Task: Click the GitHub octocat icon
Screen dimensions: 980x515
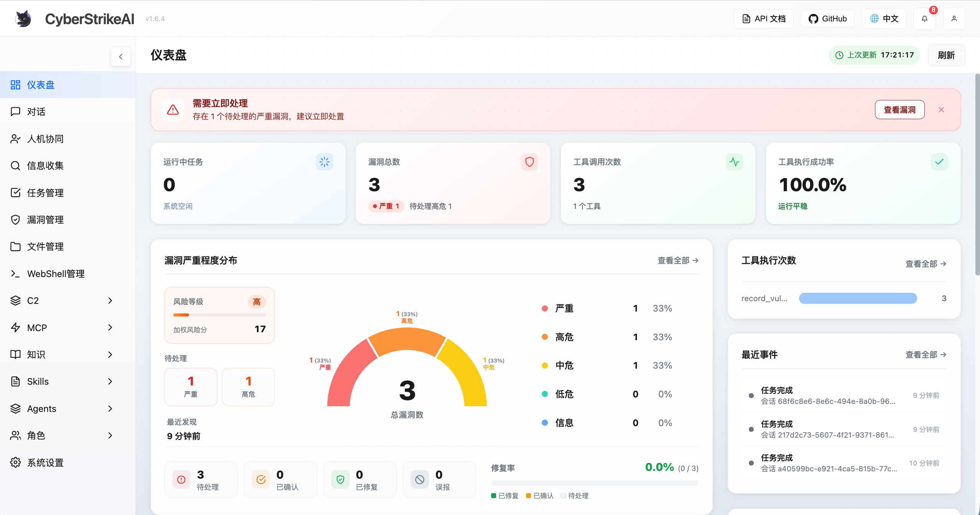Action: click(x=813, y=19)
